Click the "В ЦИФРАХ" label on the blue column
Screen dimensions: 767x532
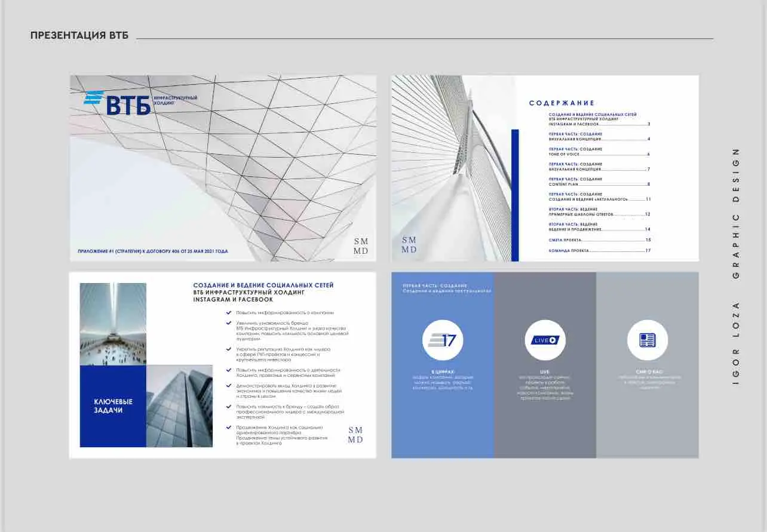443,371
